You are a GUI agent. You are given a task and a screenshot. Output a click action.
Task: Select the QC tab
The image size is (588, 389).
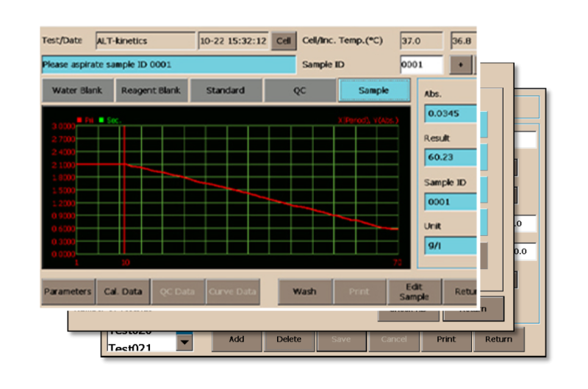[299, 90]
